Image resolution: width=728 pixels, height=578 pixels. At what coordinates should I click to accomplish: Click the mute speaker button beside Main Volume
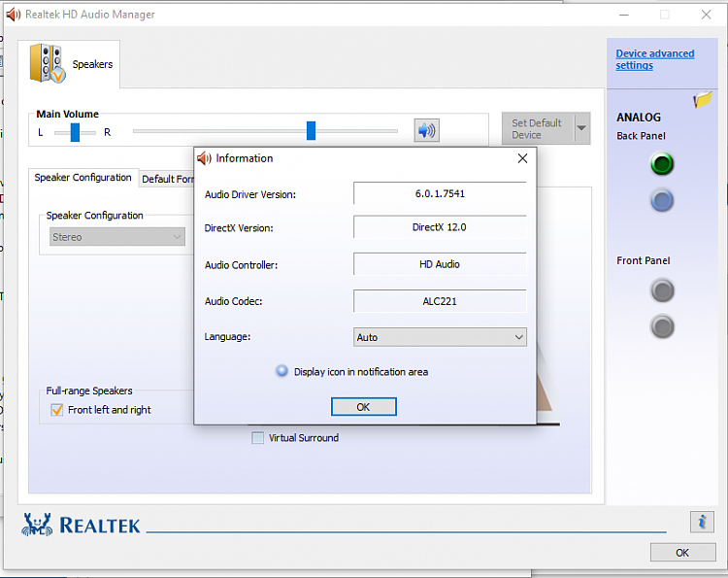click(426, 130)
